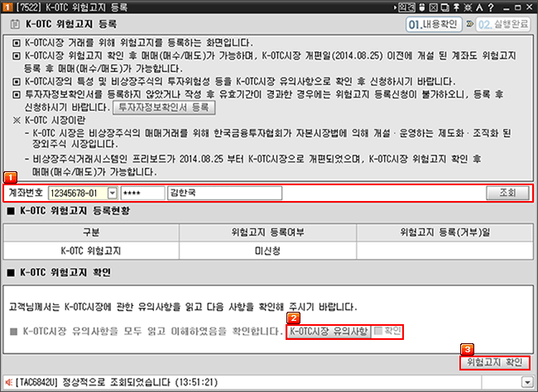The image size is (538, 392).
Task: Click the masked password field
Action: tap(142, 193)
